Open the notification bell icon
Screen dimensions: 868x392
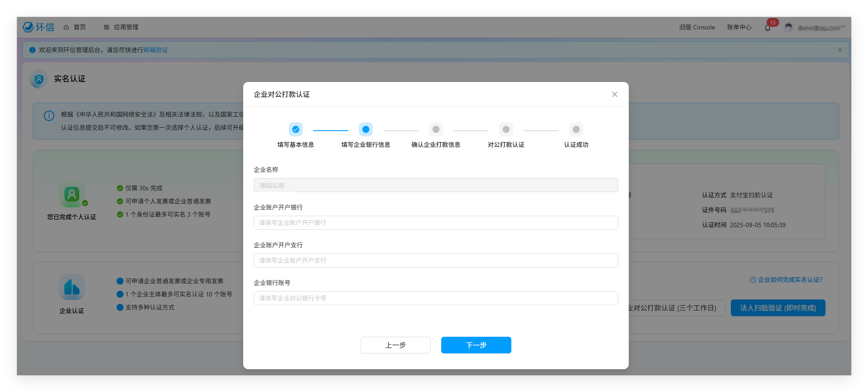pyautogui.click(x=768, y=28)
